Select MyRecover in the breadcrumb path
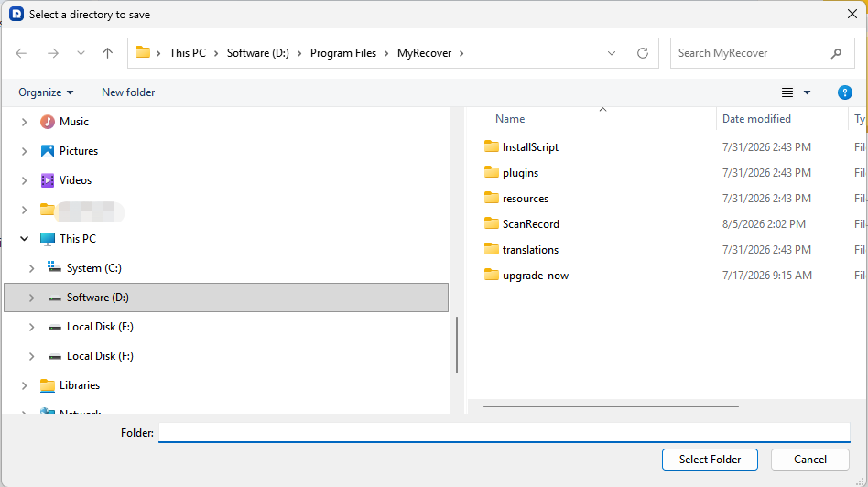The height and width of the screenshot is (487, 868). [x=425, y=53]
